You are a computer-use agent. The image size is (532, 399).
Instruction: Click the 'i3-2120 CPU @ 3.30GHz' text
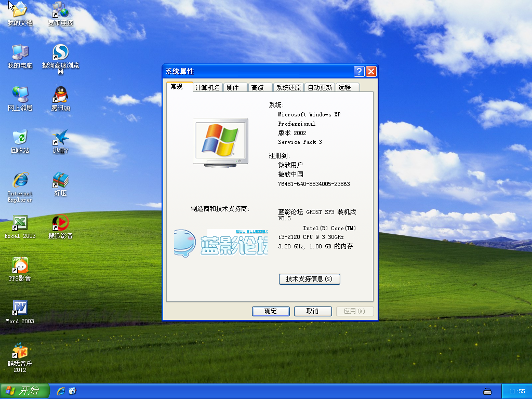click(x=311, y=237)
